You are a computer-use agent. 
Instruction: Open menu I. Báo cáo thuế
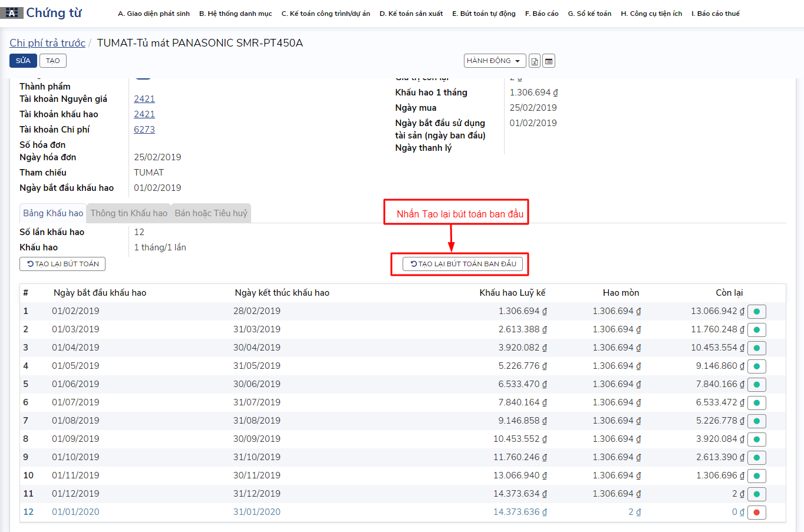click(x=716, y=14)
